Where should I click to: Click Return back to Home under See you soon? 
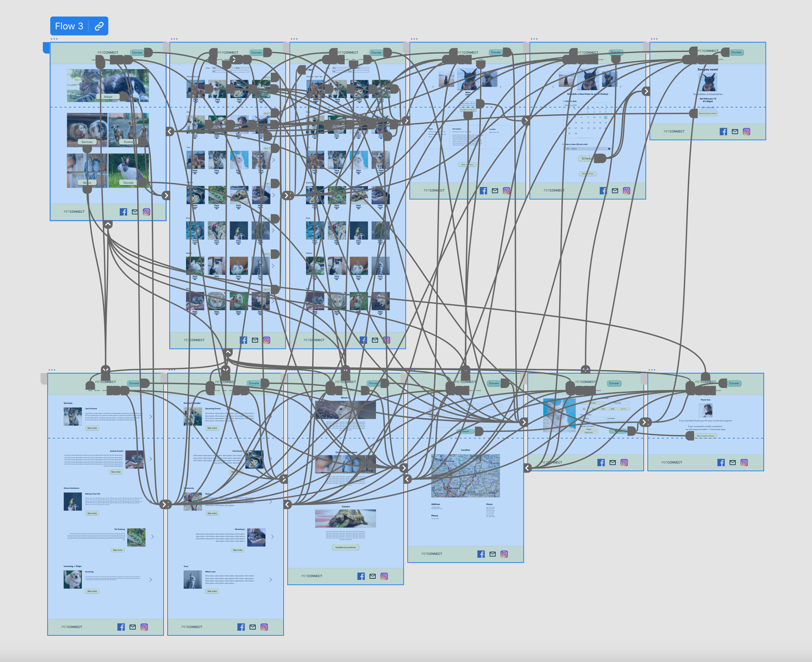click(x=707, y=113)
